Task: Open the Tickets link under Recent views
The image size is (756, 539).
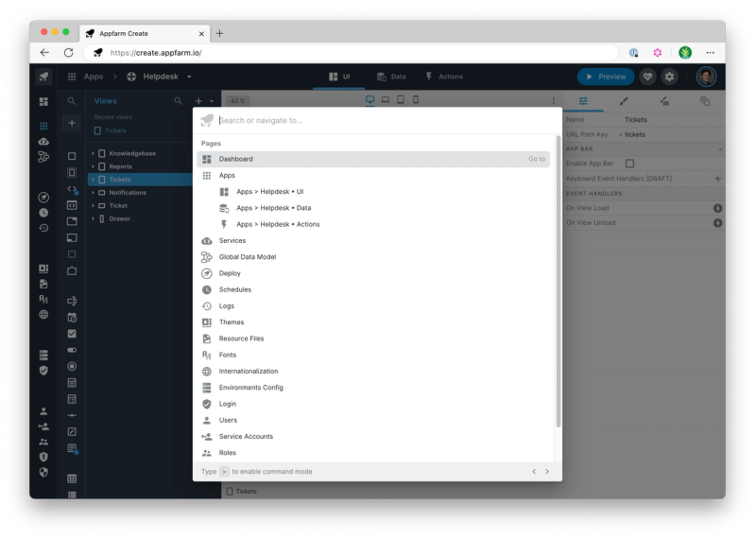Action: click(x=115, y=130)
